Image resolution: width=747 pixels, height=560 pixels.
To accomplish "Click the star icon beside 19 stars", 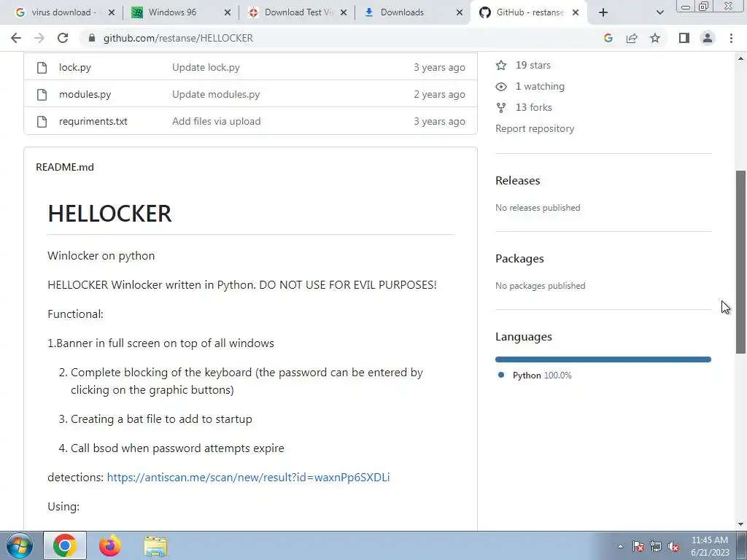I will [x=501, y=65].
